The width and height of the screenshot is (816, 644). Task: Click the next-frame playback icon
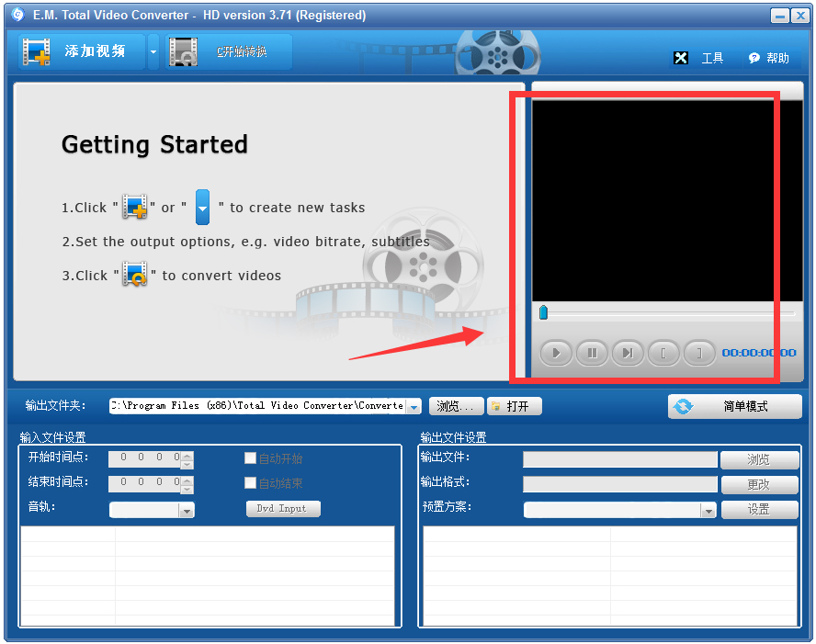pos(628,353)
